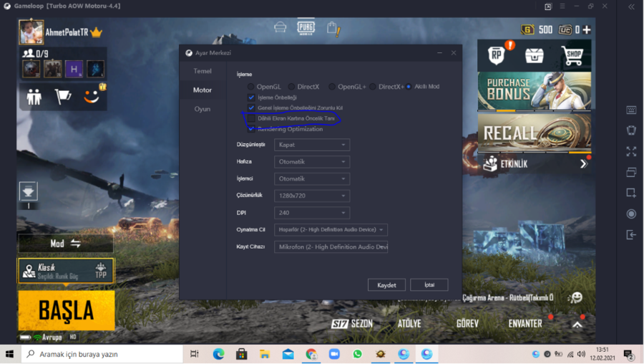Toggle Genel İşleme Önbelleğini Zorunlu Kıl
This screenshot has height=364, width=644.
coord(251,107)
